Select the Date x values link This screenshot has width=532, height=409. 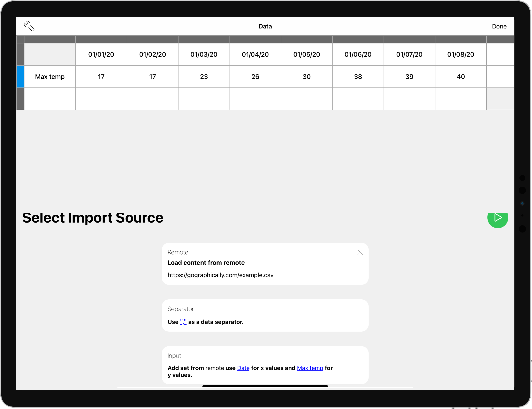243,368
